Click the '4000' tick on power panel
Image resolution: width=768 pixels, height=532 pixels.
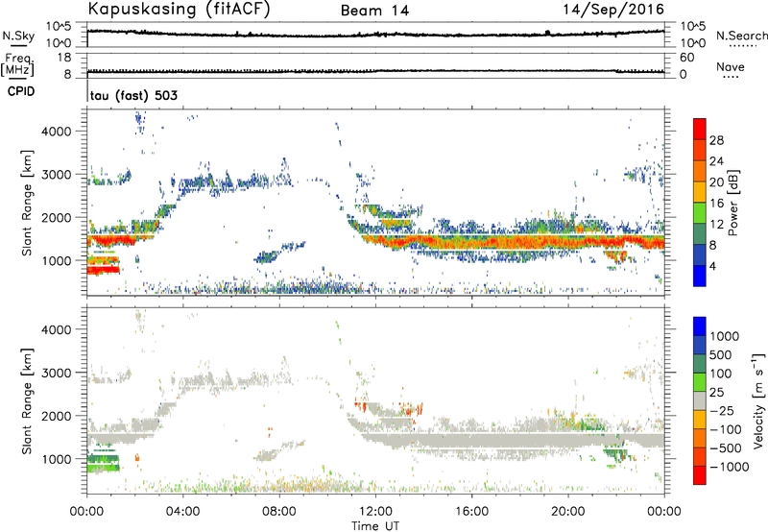pyautogui.click(x=57, y=132)
